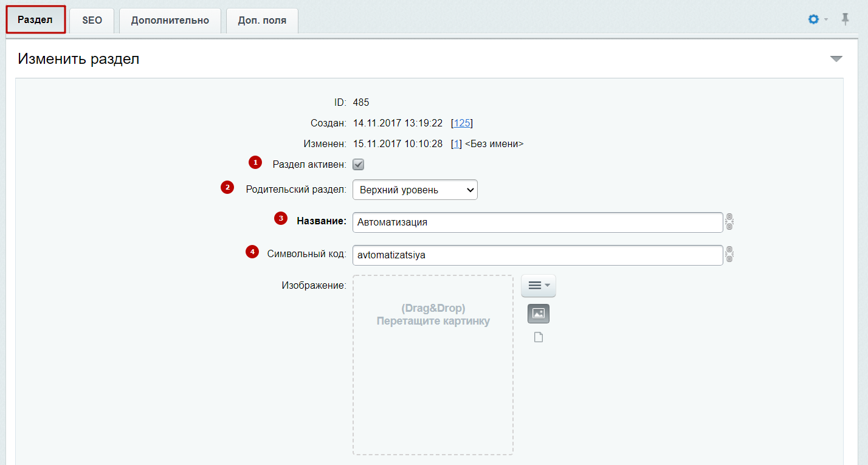Toggle the link icon beside 'Символьный код' field
868x465 pixels.
point(729,255)
